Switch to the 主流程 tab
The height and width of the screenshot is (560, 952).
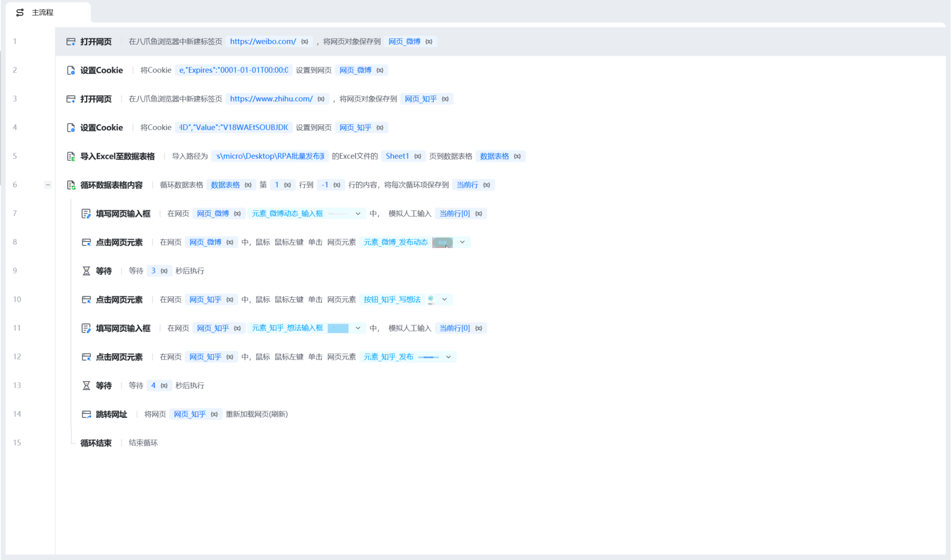tap(42, 13)
